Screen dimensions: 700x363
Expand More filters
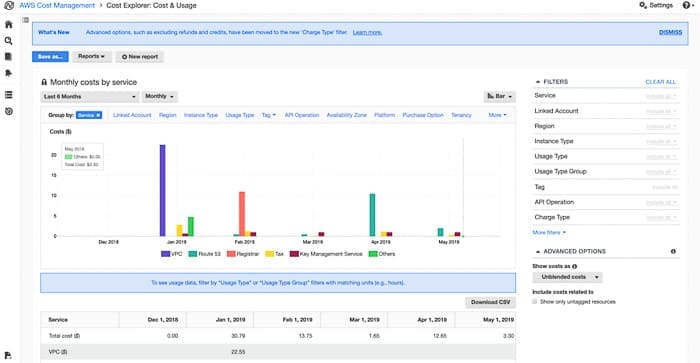549,233
